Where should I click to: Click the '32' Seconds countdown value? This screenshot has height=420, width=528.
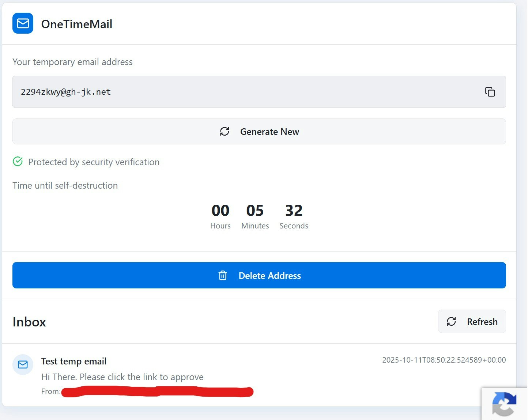294,211
